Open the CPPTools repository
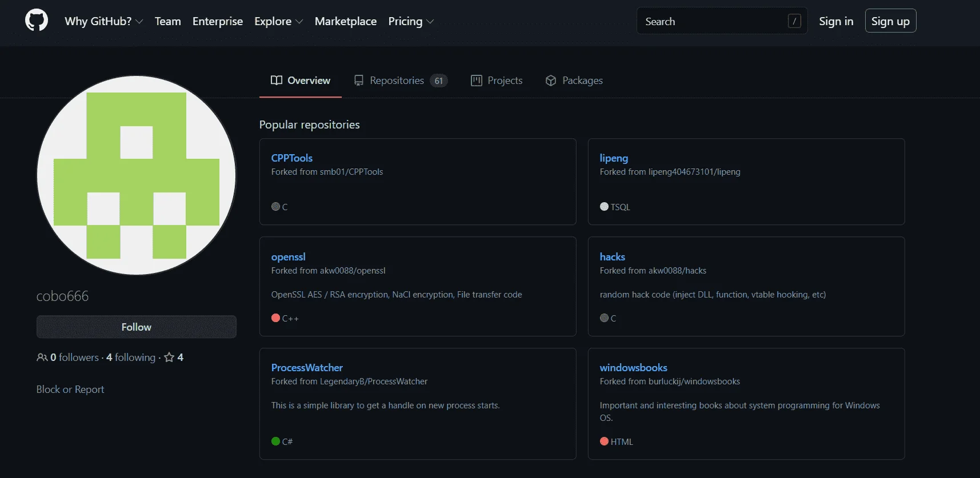Image resolution: width=980 pixels, height=478 pixels. point(292,158)
